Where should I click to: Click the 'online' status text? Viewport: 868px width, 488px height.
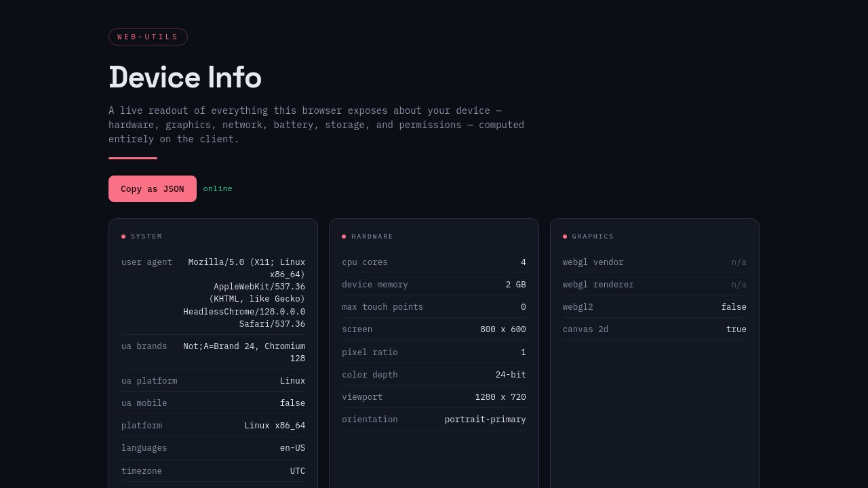tap(218, 189)
